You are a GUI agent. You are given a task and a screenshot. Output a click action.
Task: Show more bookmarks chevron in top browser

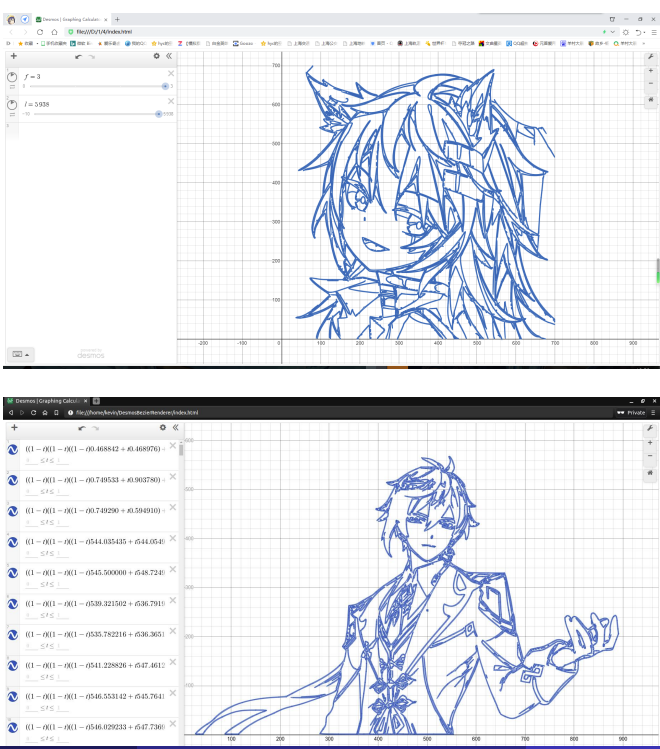[x=643, y=43]
